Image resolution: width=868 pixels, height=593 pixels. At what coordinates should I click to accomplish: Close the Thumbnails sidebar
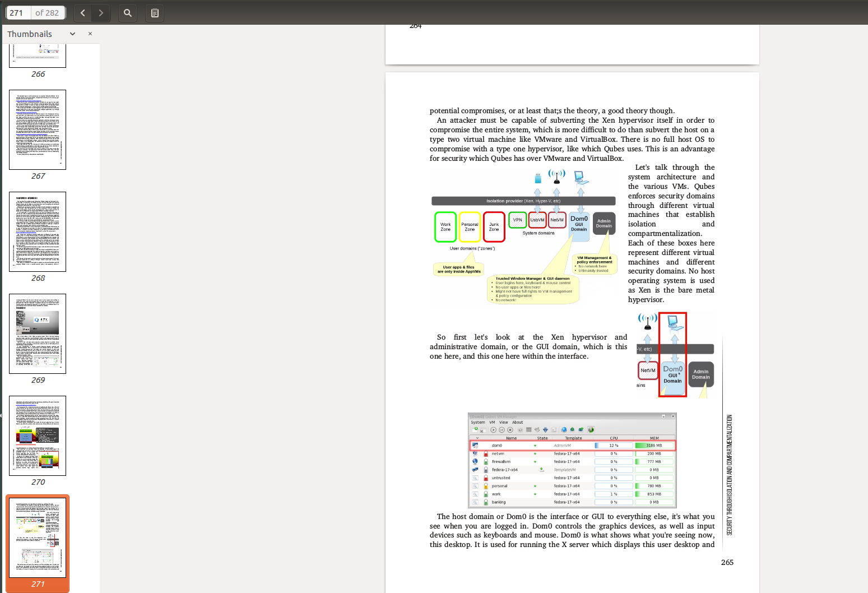(90, 34)
